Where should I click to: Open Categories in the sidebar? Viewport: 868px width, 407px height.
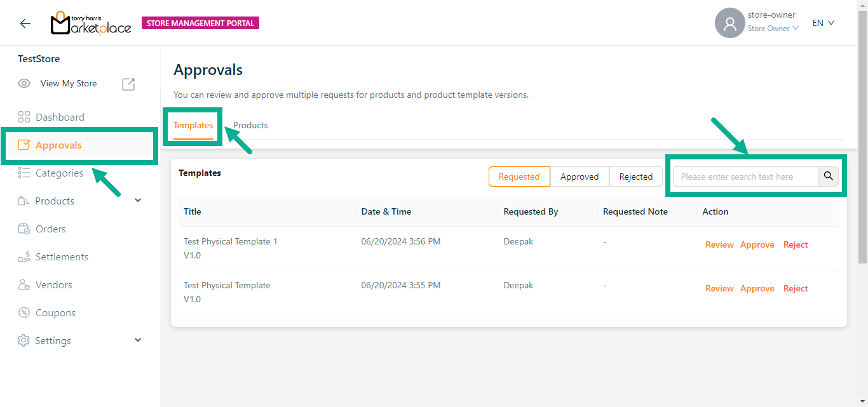(59, 173)
